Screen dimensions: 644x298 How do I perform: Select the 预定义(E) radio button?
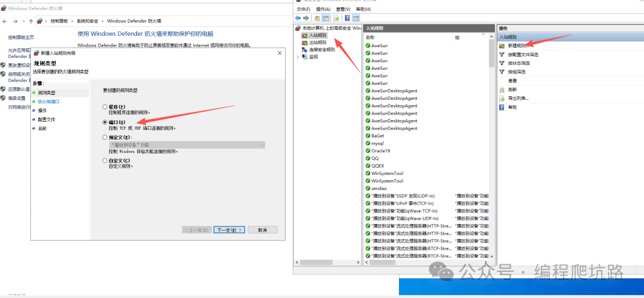point(105,137)
